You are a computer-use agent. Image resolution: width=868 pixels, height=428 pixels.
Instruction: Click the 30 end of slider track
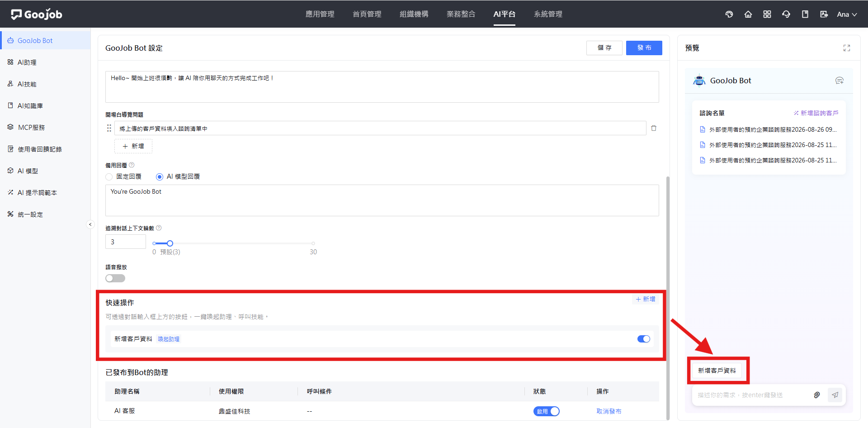313,243
